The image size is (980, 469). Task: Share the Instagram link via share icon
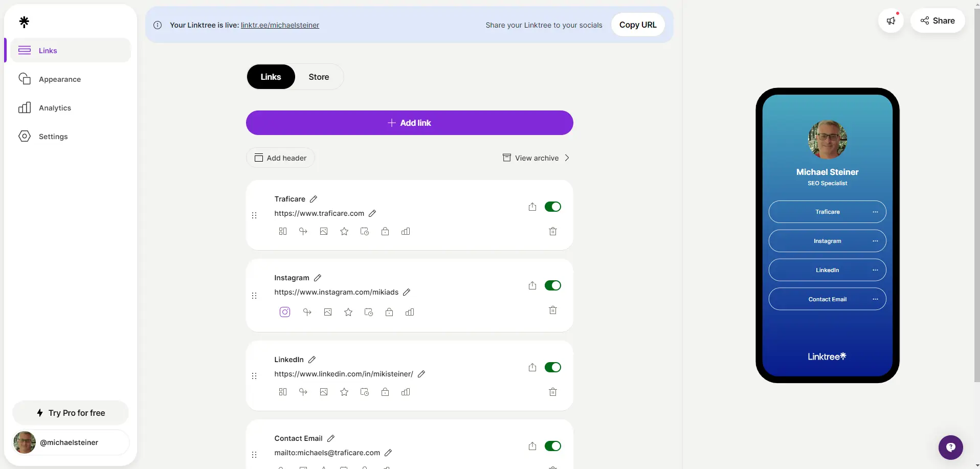[x=532, y=285]
